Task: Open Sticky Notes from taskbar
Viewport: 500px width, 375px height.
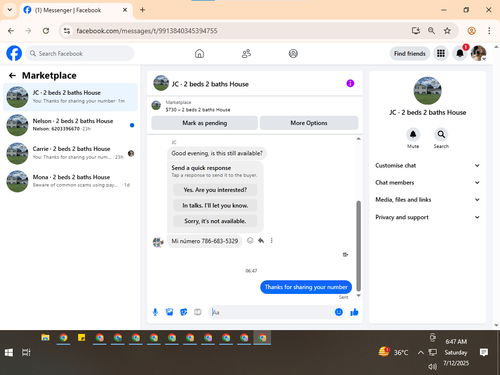Action: (x=81, y=338)
